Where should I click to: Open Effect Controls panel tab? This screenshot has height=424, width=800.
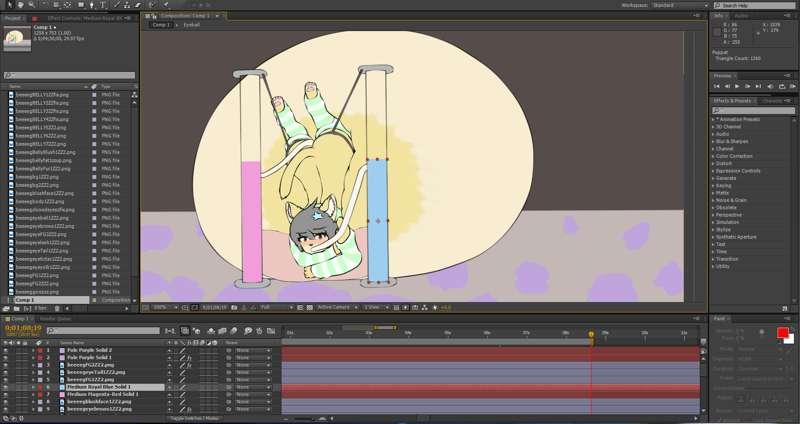coord(85,18)
